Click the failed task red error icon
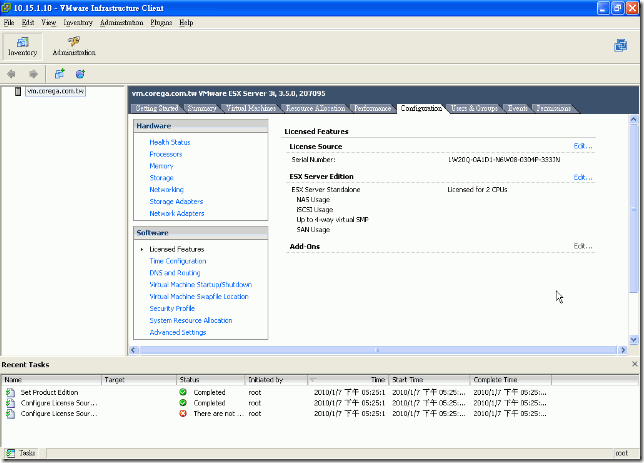 (183, 413)
